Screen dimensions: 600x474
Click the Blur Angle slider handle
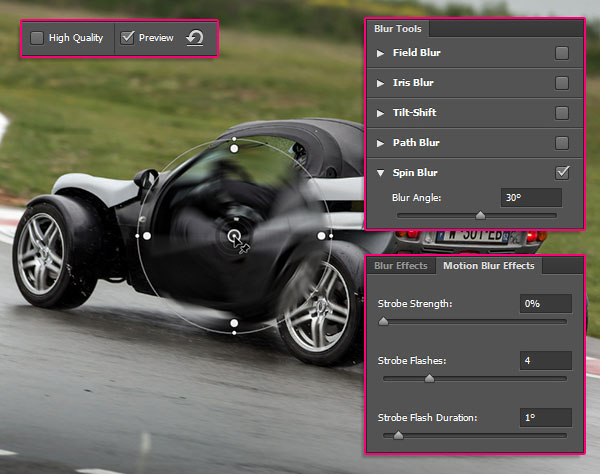[480, 215]
